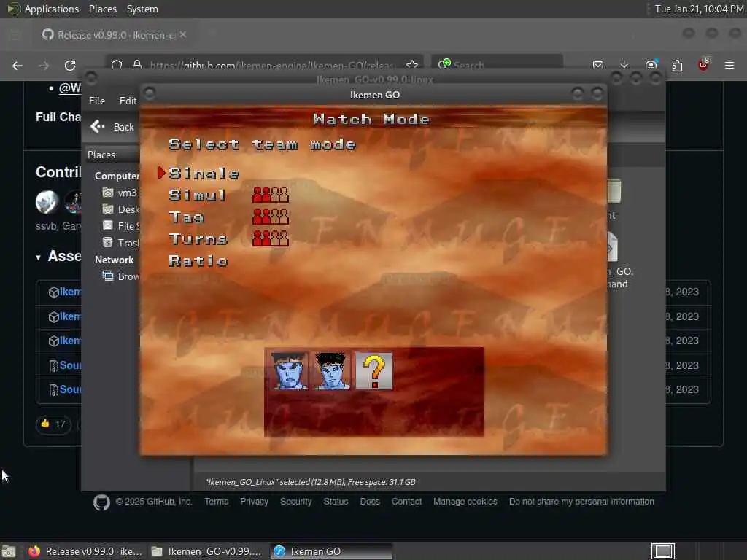
Task: Open File menu in file manager
Action: coord(97,101)
